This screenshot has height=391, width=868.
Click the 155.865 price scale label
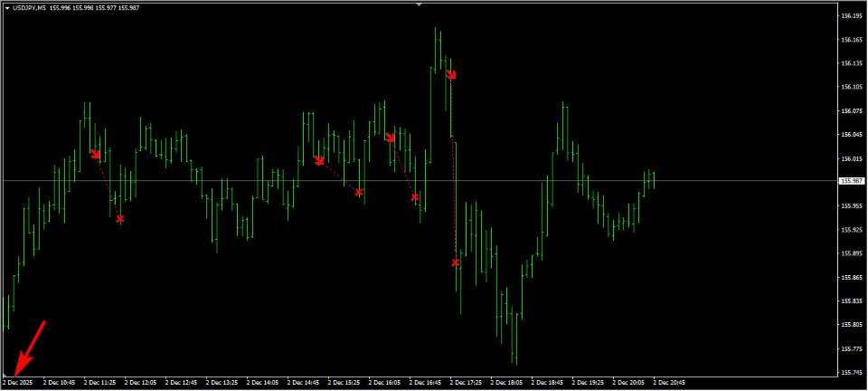click(x=850, y=277)
